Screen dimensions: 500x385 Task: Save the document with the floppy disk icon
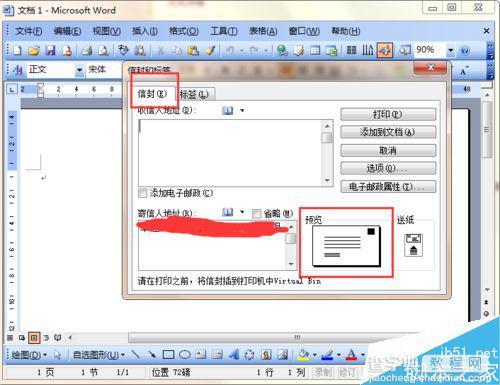[x=50, y=50]
